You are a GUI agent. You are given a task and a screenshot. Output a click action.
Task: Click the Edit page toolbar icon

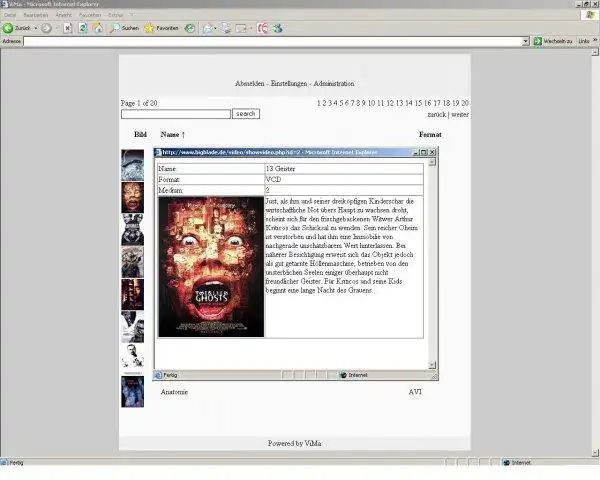pos(241,28)
